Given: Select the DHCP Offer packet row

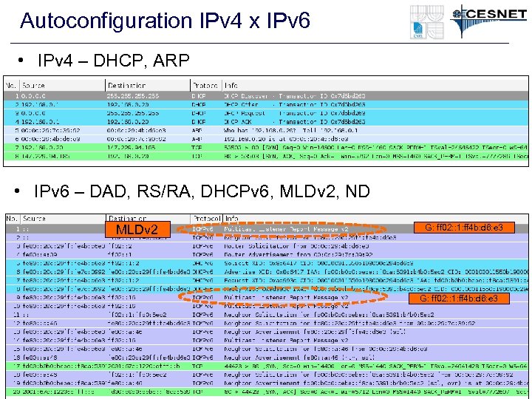Looking at the screenshot, I should (266, 104).
